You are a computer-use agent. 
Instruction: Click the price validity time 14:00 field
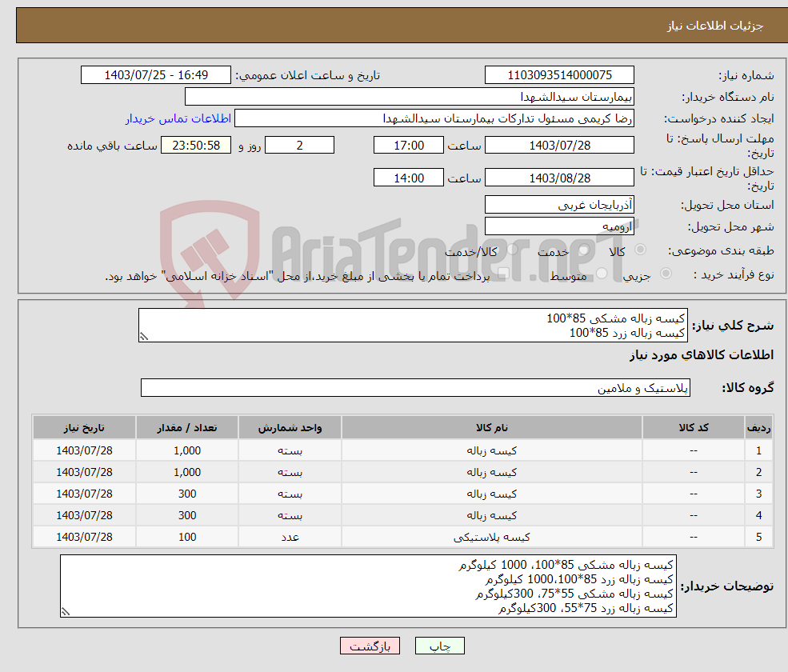409,178
